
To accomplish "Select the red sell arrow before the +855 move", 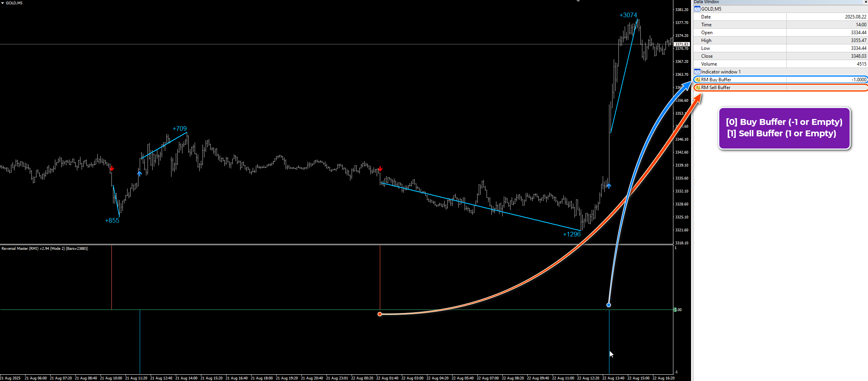I will pyautogui.click(x=112, y=169).
